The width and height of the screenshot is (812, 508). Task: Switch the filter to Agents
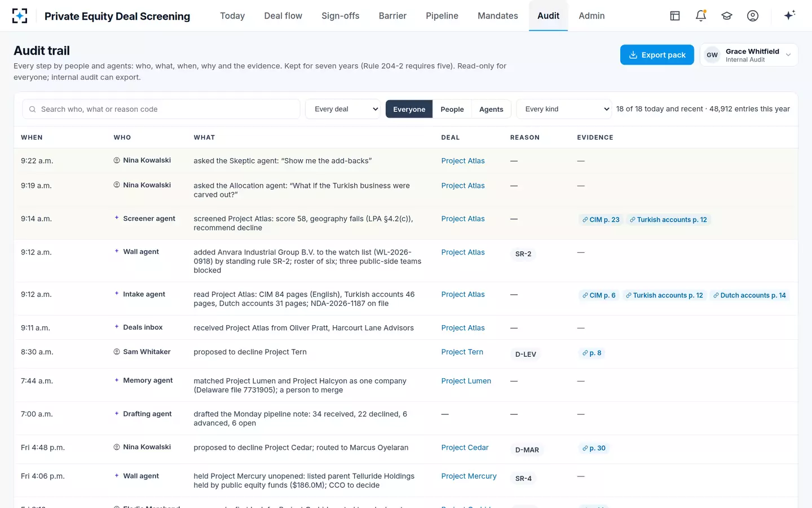coord(491,110)
